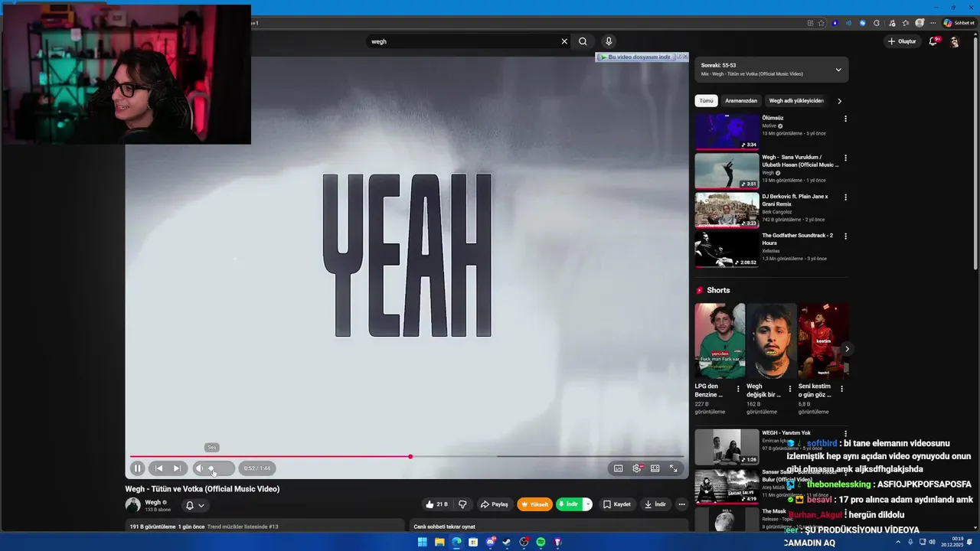Share the video via Paylaş
The image size is (980, 551).
tap(495, 504)
